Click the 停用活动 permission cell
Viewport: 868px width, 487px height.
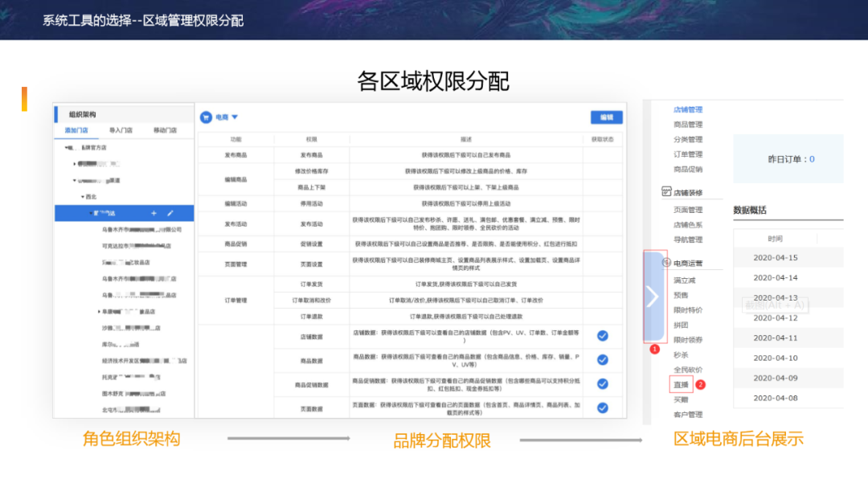coord(311,203)
